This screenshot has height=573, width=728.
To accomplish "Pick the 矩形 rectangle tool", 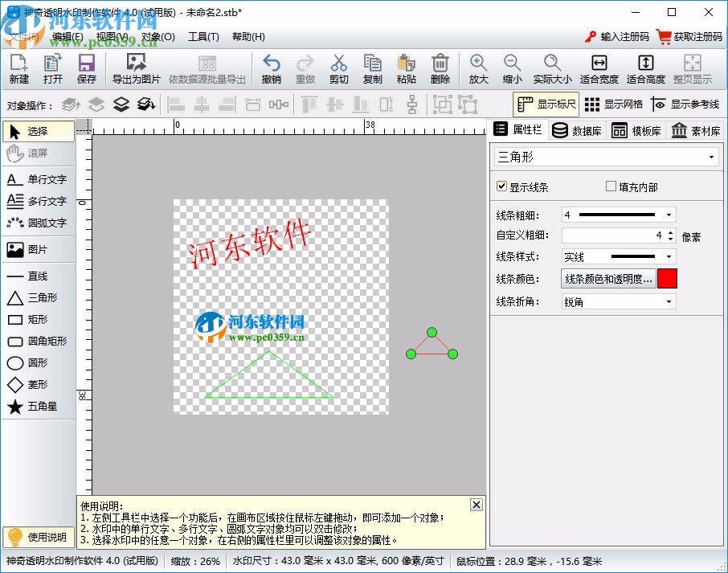I will tap(39, 320).
